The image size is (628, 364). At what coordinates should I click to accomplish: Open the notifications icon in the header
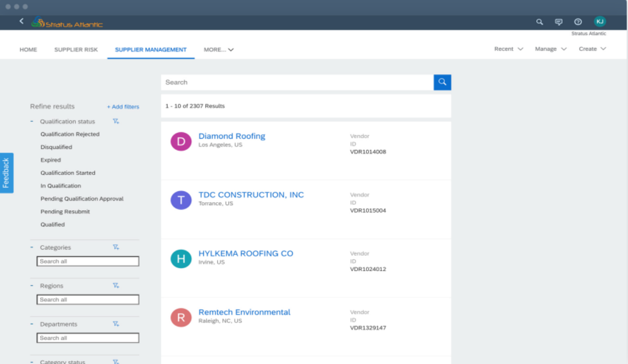(558, 22)
